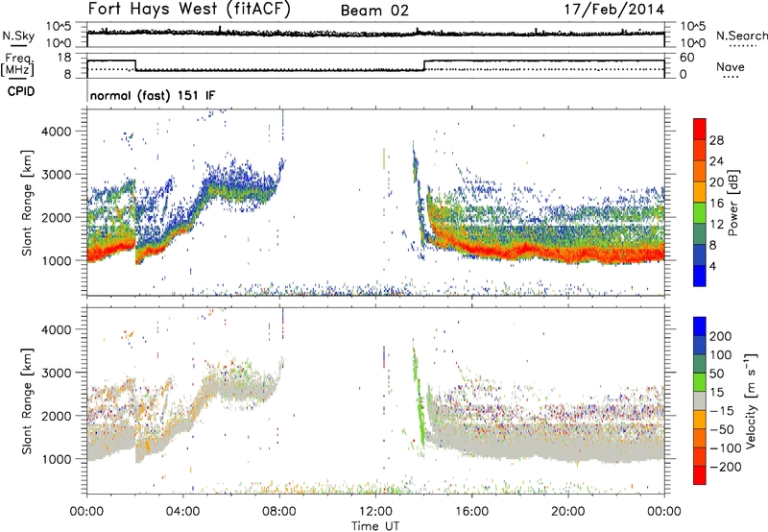Click the 'N.Search' legend label
Screen dimensions: 768x532
[741, 36]
